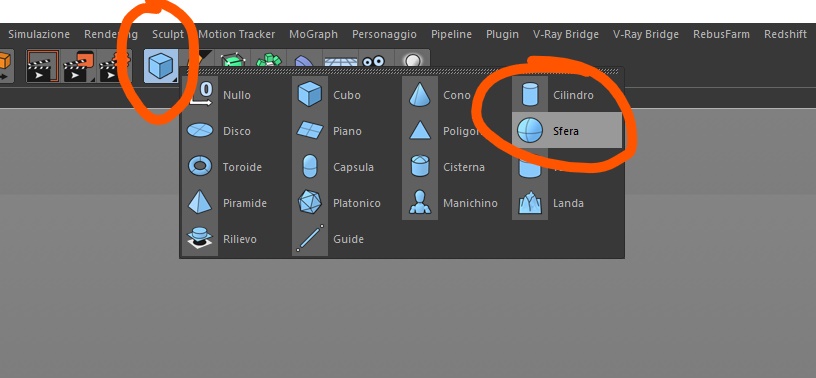Viewport: 816px width, 378px height.
Task: Click the Light bulb toolbar icon
Action: tap(412, 59)
